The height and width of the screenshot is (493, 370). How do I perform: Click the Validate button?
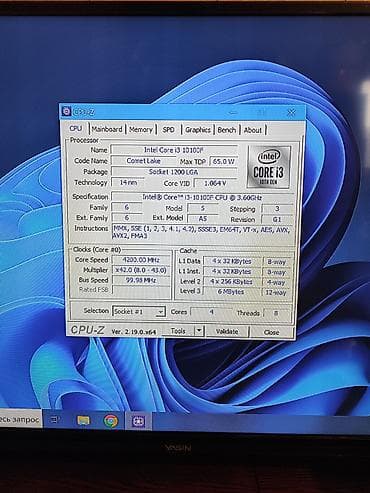pos(227,331)
